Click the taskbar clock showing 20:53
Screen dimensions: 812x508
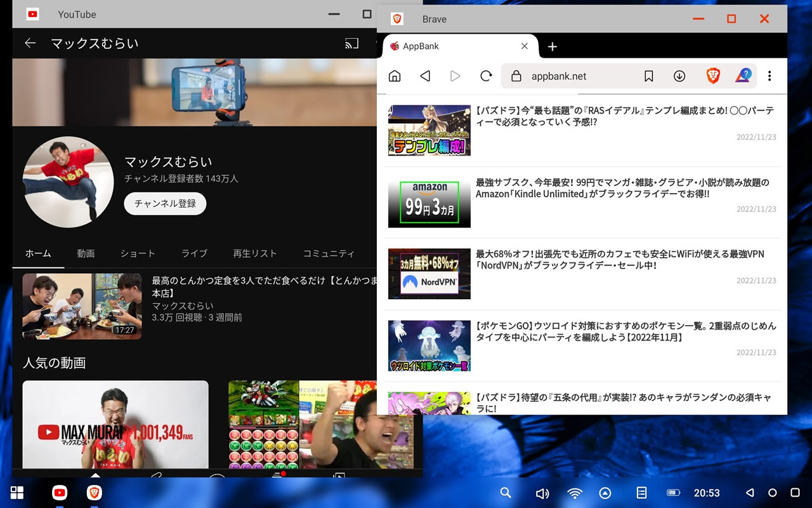707,493
